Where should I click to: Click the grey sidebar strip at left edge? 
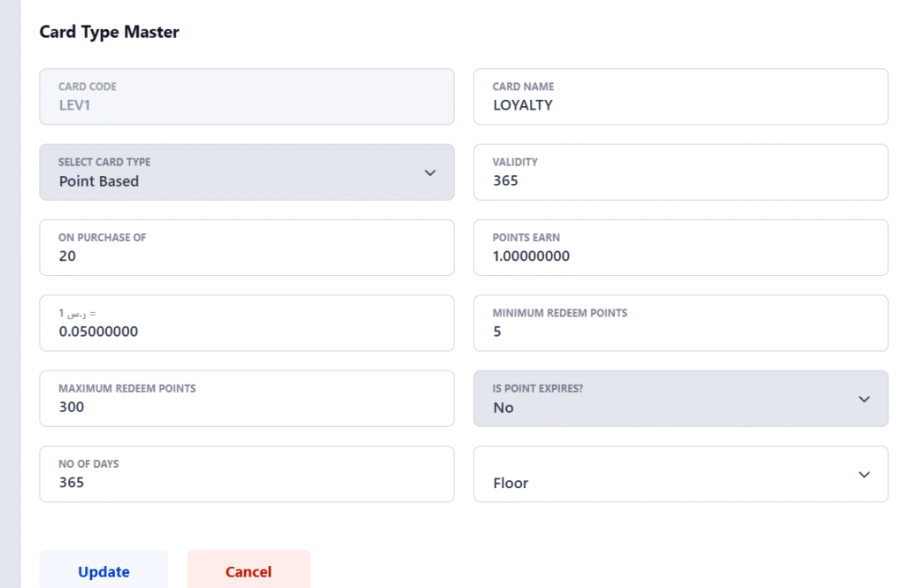(x=10, y=294)
